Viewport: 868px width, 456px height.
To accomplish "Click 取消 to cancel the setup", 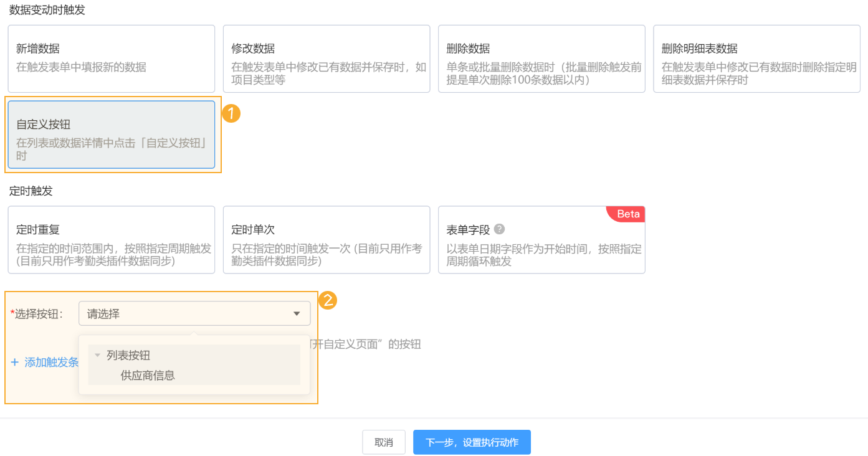I will [383, 442].
